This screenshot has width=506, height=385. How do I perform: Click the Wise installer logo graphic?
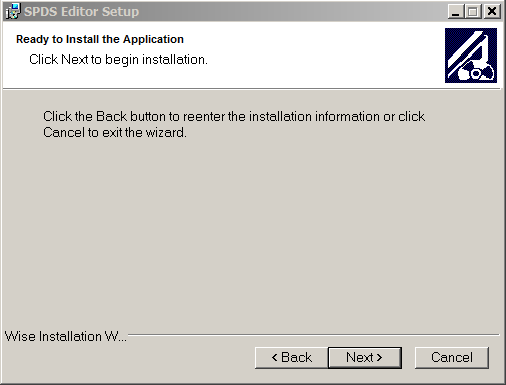tap(471, 55)
